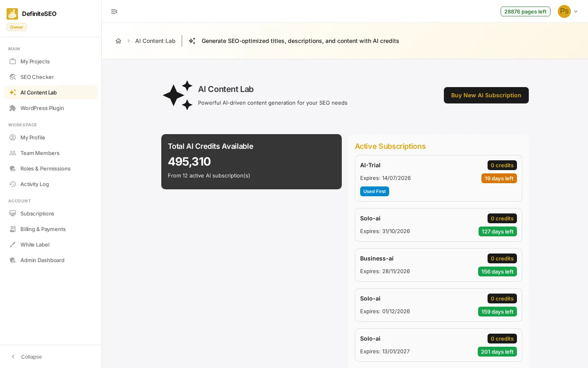
Task: Click the sidebar toggle menu icon
Action: 114,11
